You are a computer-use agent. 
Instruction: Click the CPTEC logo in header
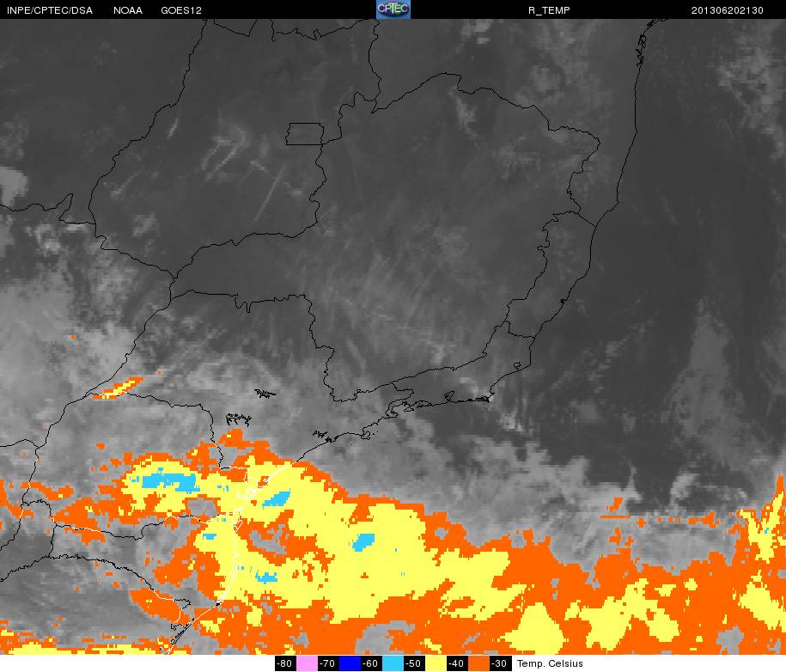393,9
